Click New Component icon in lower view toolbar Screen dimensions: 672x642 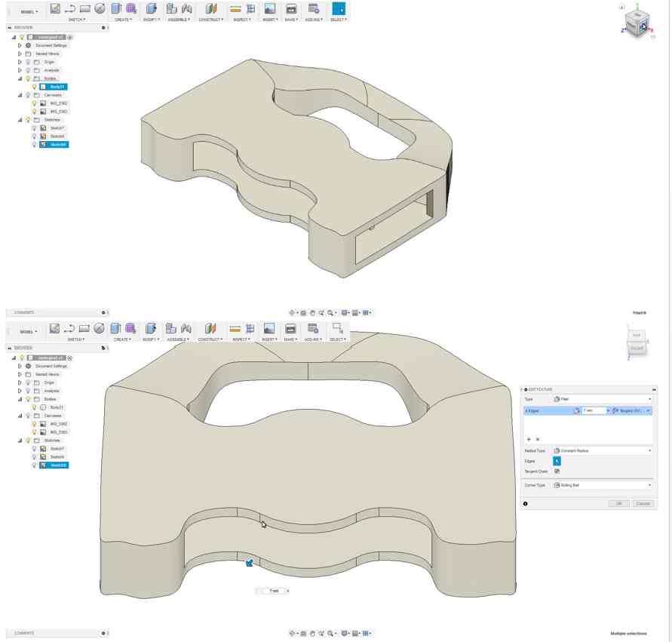tap(171, 329)
